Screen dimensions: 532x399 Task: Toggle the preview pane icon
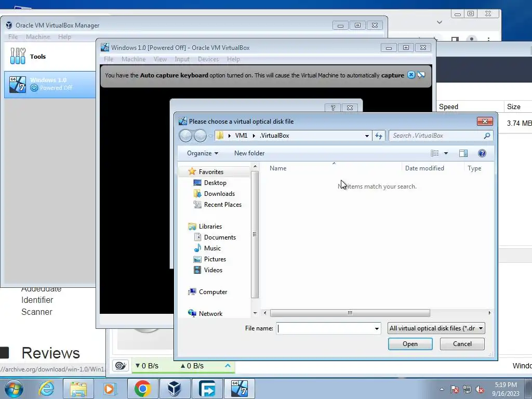click(x=463, y=153)
